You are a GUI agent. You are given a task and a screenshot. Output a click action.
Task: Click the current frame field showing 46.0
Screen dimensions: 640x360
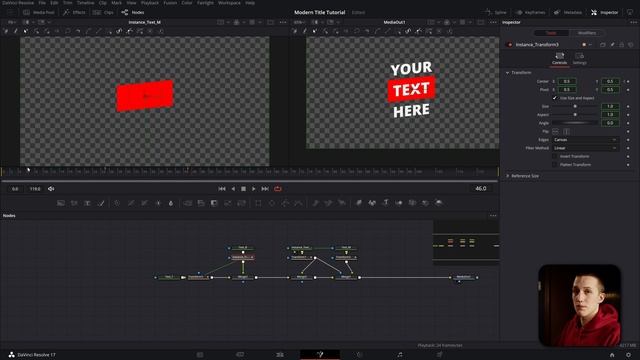(x=481, y=189)
